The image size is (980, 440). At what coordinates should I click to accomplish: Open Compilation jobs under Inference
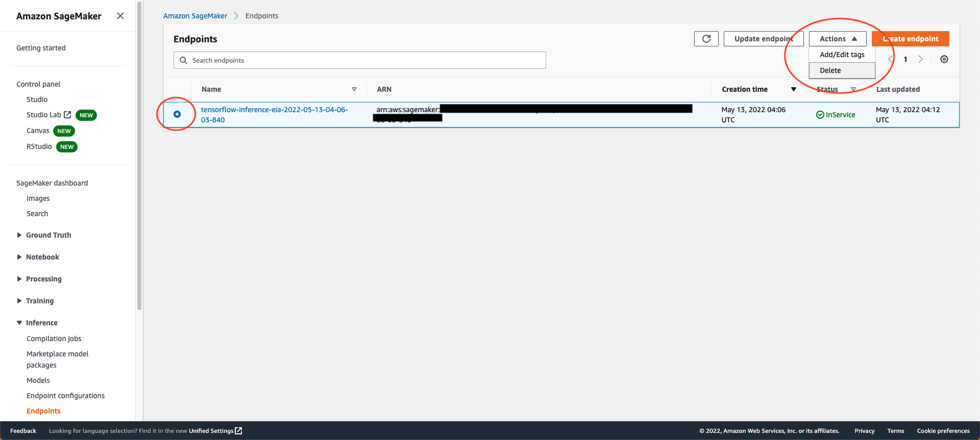pyautogui.click(x=54, y=339)
